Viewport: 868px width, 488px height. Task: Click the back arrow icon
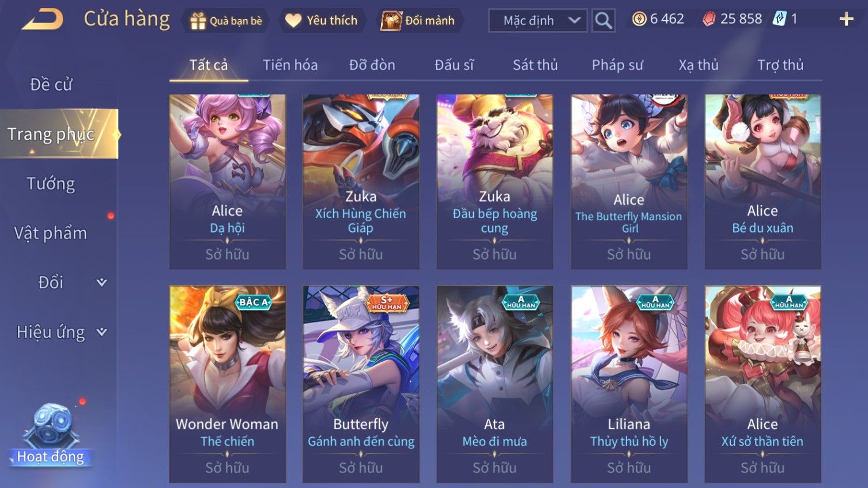pos(42,20)
